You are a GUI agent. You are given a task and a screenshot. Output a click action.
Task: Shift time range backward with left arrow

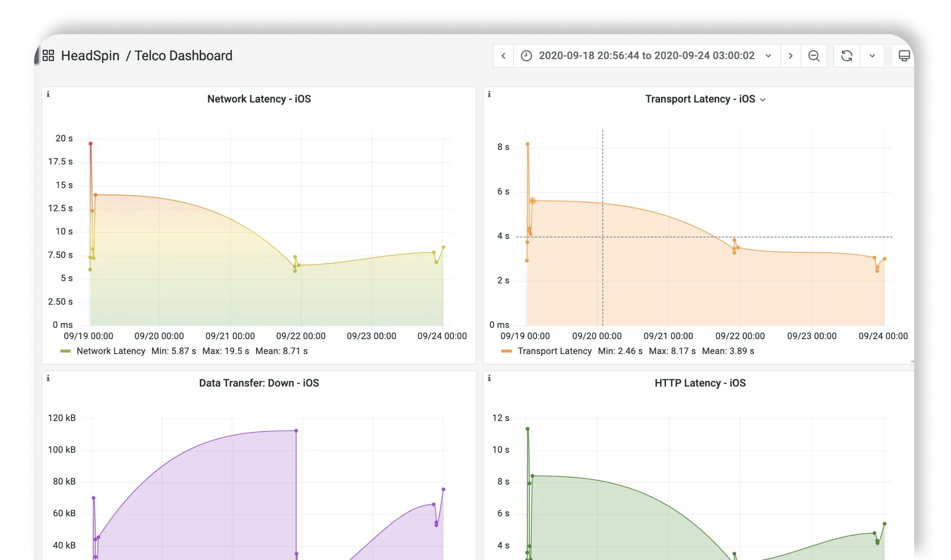point(503,56)
